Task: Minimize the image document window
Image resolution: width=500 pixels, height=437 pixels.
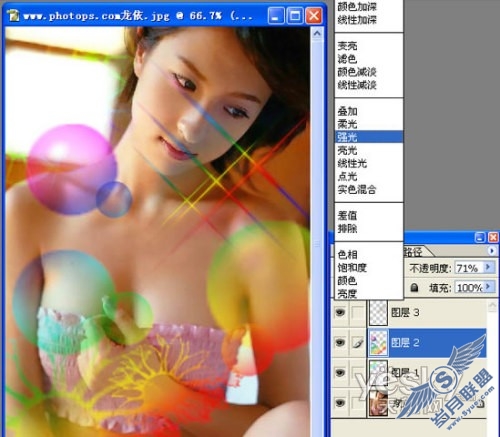Action: (x=276, y=16)
